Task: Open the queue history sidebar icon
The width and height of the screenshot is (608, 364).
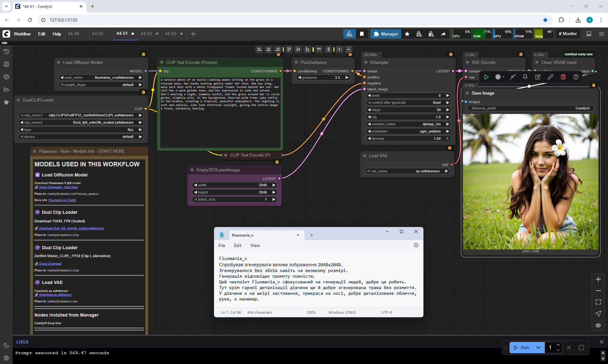Action: (x=6, y=52)
